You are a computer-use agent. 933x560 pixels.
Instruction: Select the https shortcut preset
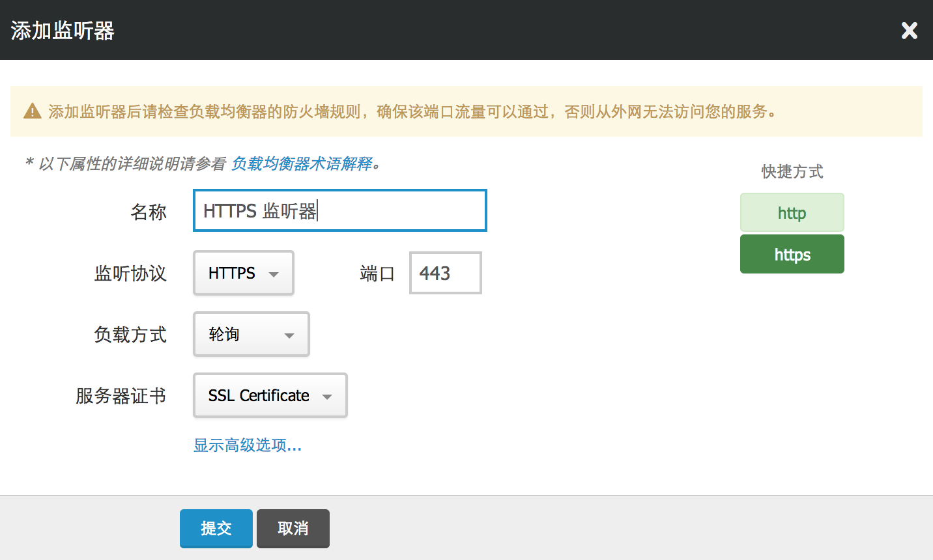pyautogui.click(x=792, y=255)
